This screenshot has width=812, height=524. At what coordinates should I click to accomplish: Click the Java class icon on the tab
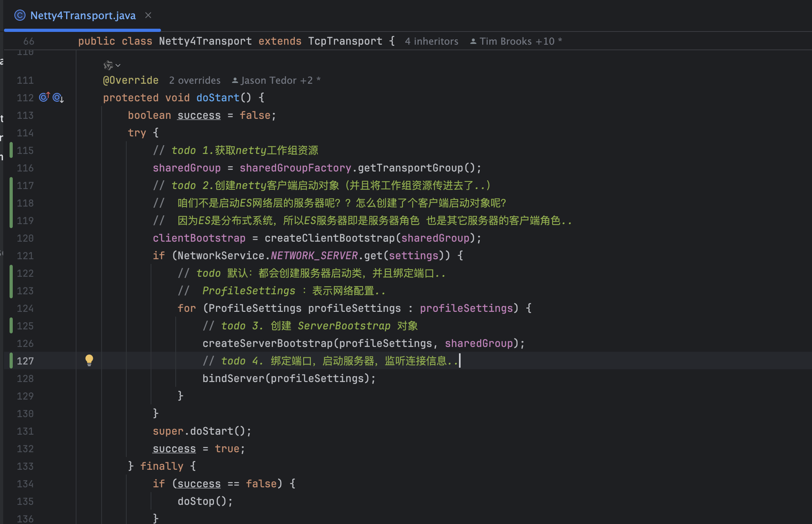point(20,16)
